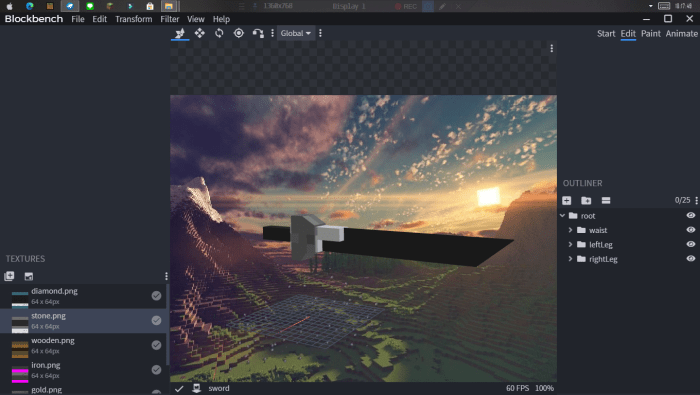The image size is (700, 395).
Task: Click the sword project name label
Action: tap(219, 388)
